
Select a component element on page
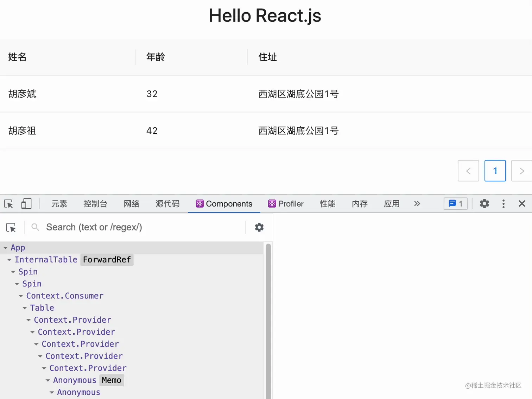point(11,227)
